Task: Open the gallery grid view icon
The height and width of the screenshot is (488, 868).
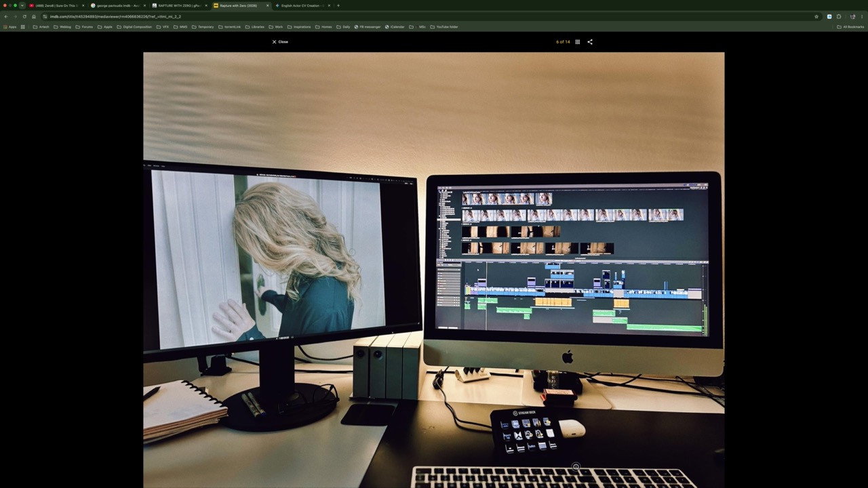Action: [578, 42]
